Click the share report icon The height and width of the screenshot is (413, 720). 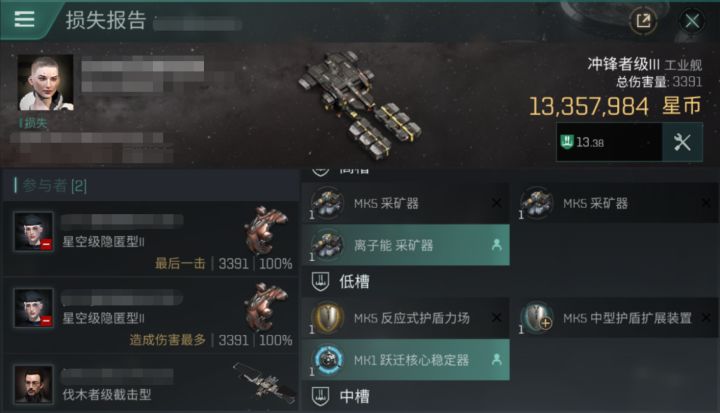[643, 21]
